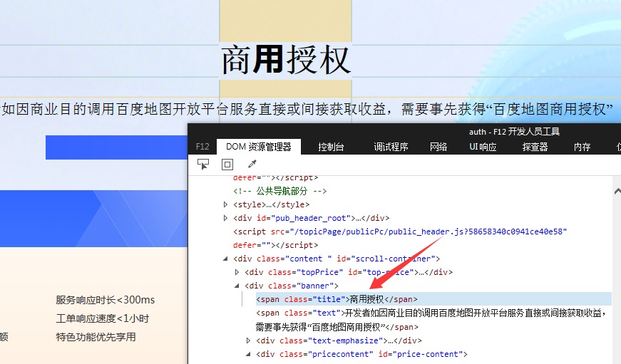Click the public_header.js script src link
The image size is (621, 364).
[428, 232]
